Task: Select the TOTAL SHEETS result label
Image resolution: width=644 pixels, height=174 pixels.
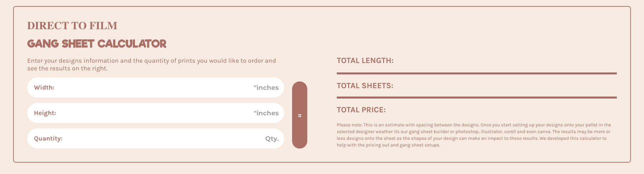Action: 365,86
